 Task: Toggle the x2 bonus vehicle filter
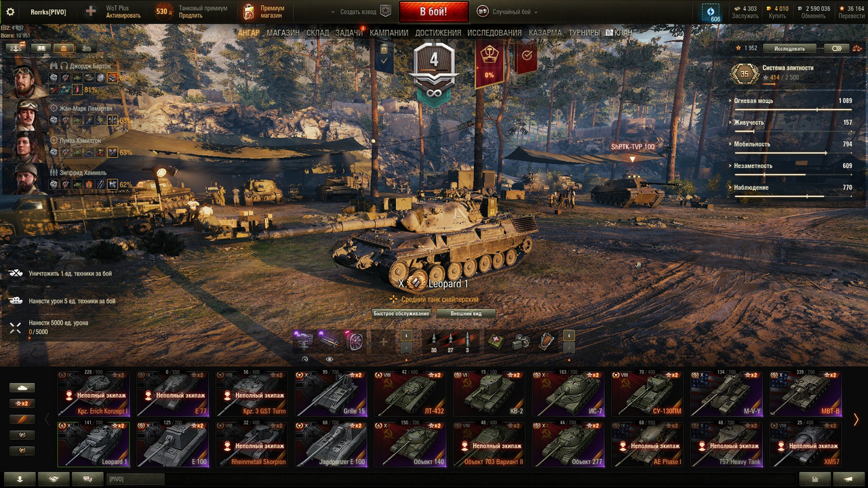pos(22,403)
